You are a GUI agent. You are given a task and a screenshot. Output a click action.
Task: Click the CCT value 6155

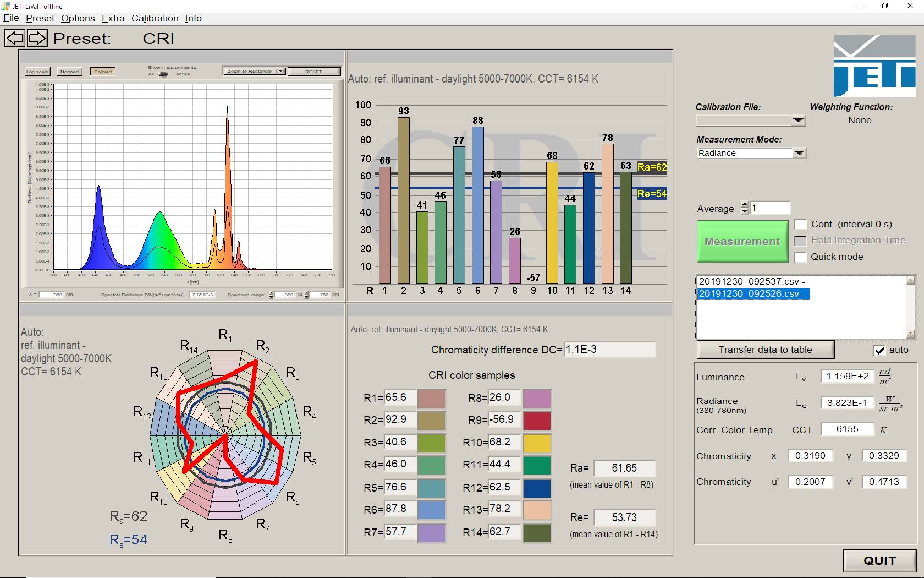pos(847,429)
